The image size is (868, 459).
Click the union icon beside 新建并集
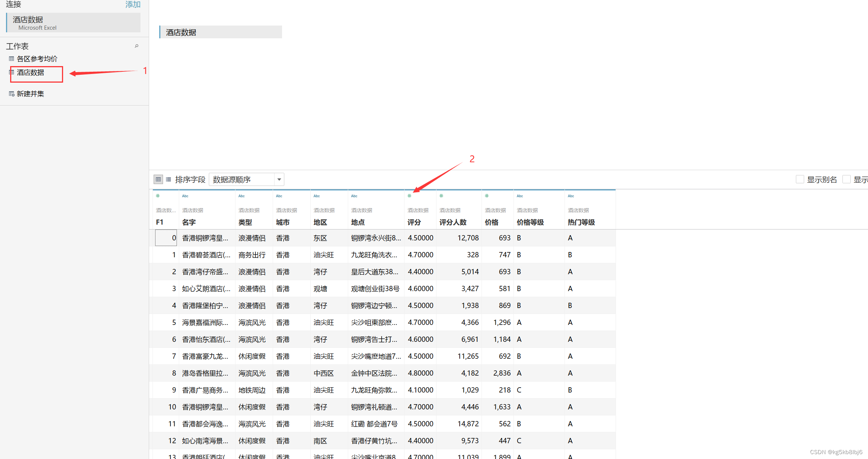(12, 94)
